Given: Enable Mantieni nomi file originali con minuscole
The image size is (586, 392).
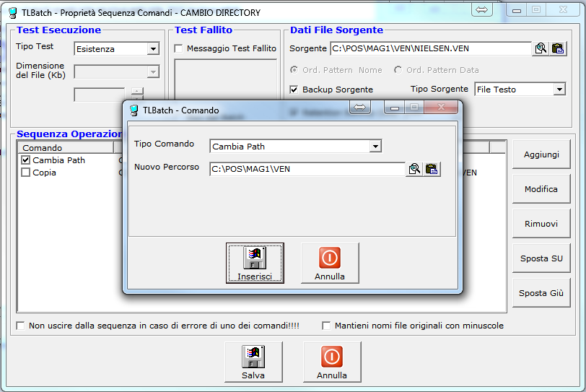Looking at the screenshot, I should coord(326,326).
